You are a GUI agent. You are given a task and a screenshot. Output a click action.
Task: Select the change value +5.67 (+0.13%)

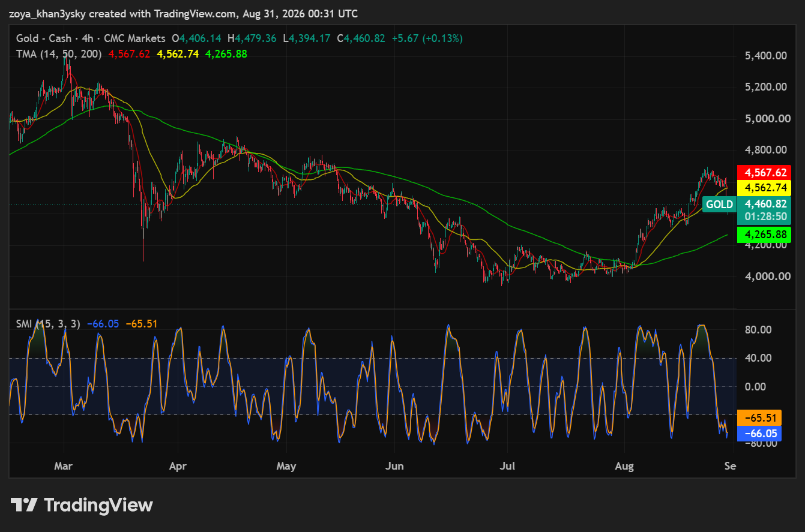pos(427,38)
